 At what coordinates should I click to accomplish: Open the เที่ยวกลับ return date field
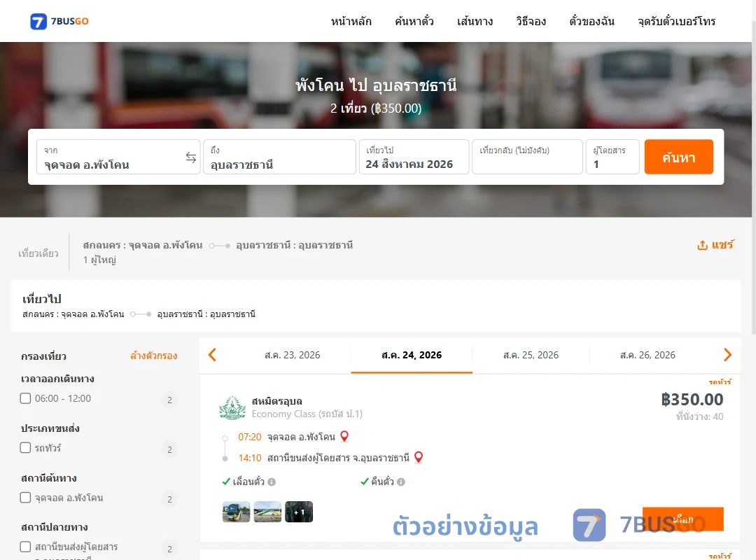pos(528,157)
